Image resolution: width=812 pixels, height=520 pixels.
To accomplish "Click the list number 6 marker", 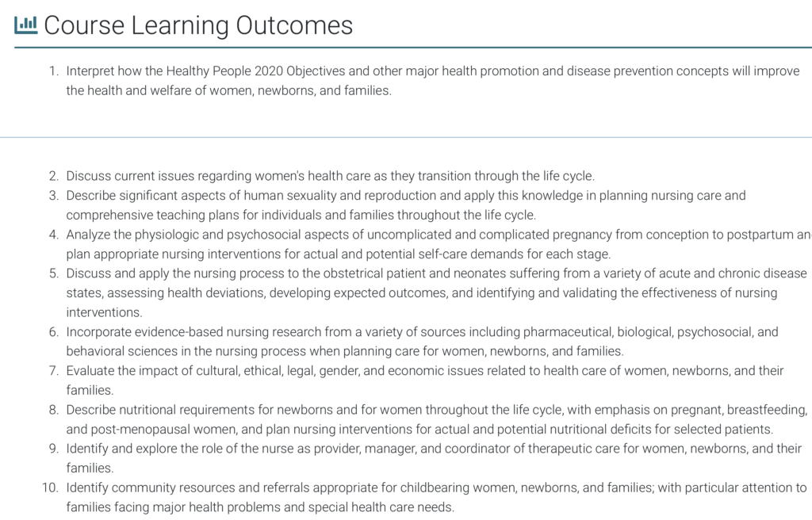I will click(x=53, y=332).
